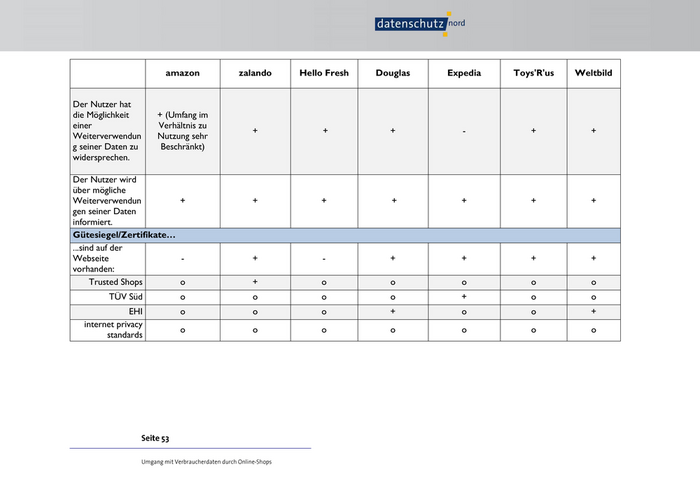
Task: Click the internet privacy standards row label
Action: click(x=113, y=329)
